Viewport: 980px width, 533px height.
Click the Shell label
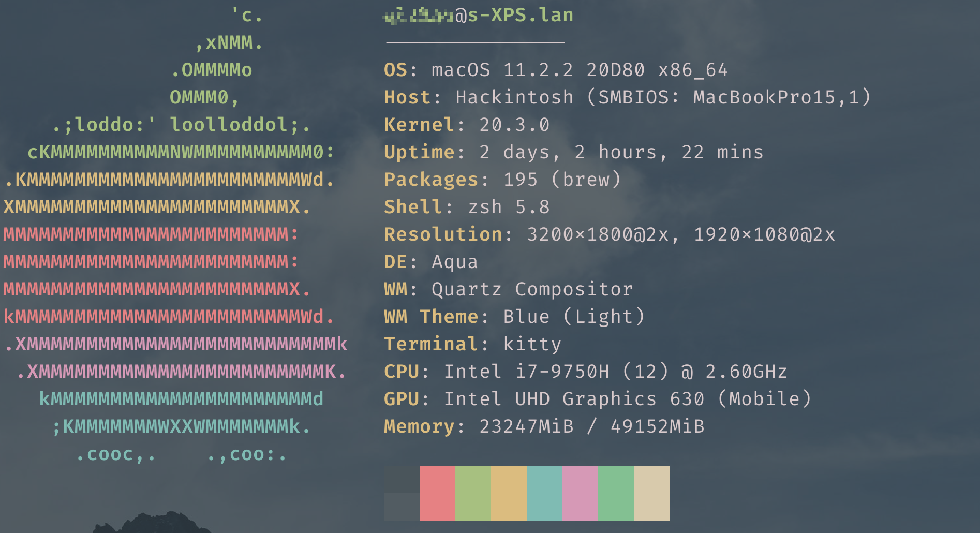413,207
